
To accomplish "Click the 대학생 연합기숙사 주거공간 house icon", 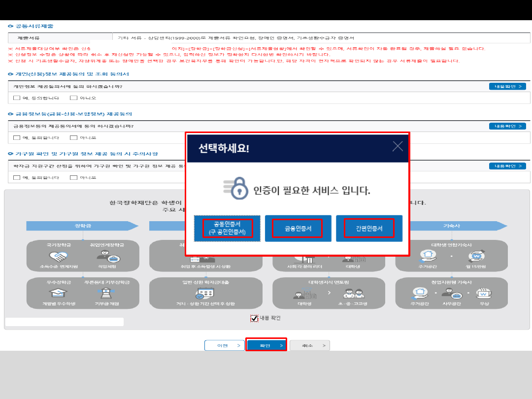I will click(428, 256).
